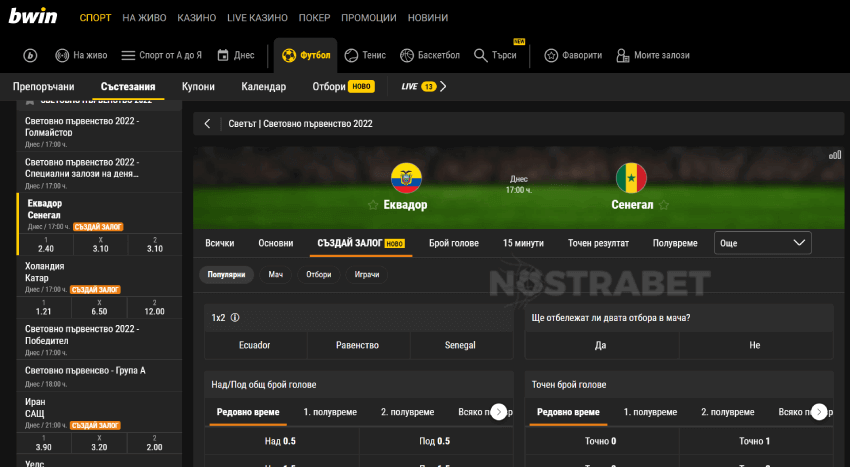Show the 1x2 info icon
The height and width of the screenshot is (467, 850).
tap(235, 318)
